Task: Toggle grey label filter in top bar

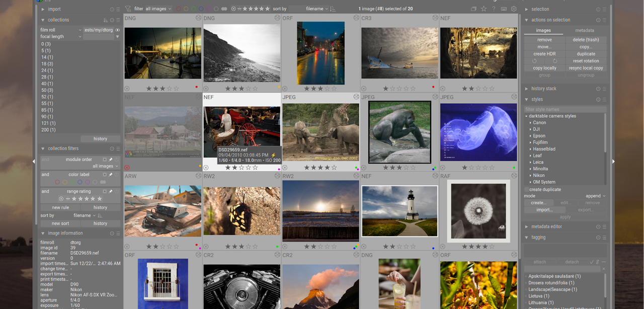Action: 216,9
